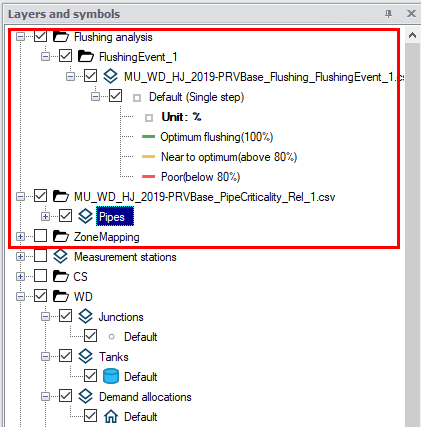Screen dimensions: 421x427
Task: Enable the ZoneMapping checkbox
Action: click(40, 236)
